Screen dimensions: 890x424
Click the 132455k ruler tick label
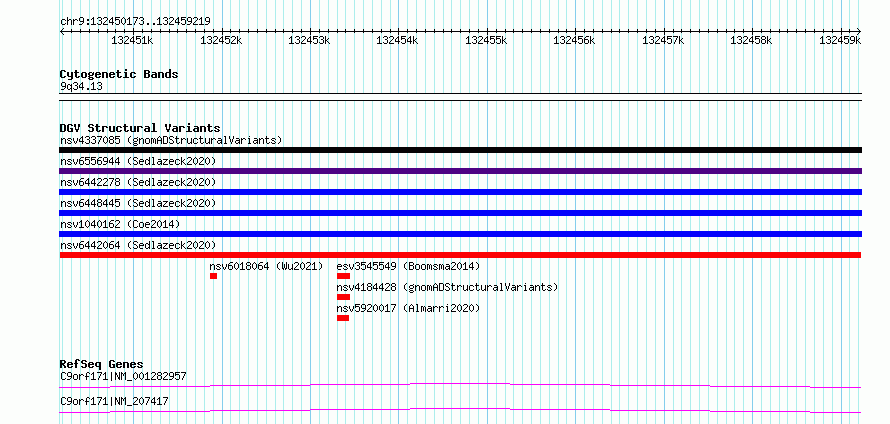click(x=486, y=40)
